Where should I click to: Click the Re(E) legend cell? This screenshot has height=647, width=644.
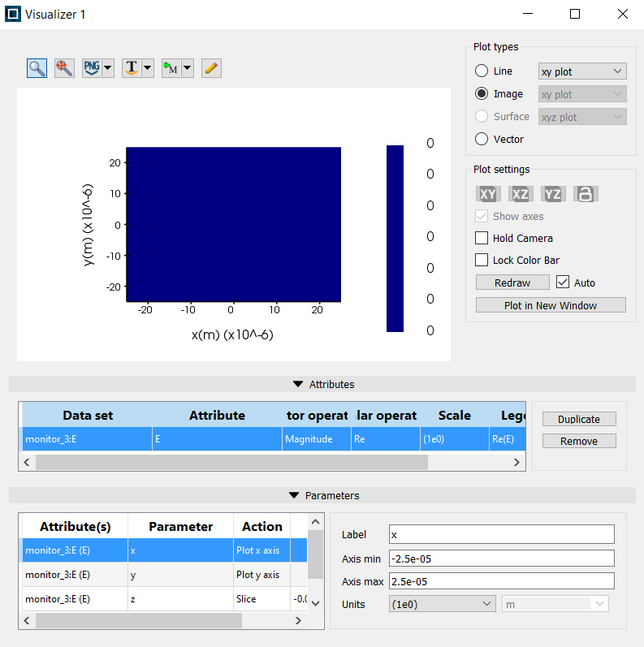(508, 439)
